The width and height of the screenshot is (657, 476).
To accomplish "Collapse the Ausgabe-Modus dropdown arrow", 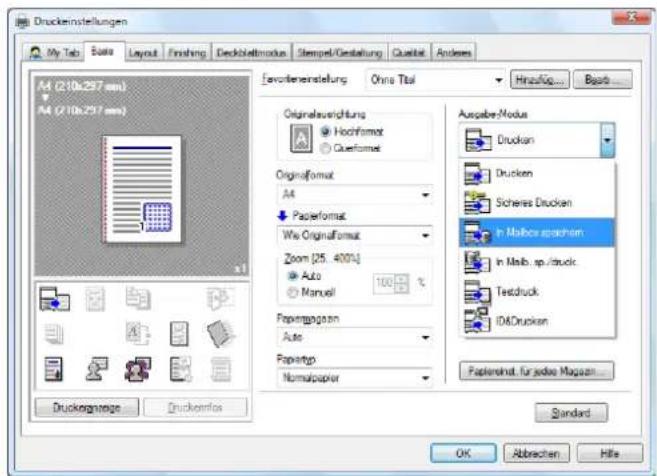I will 607,140.
